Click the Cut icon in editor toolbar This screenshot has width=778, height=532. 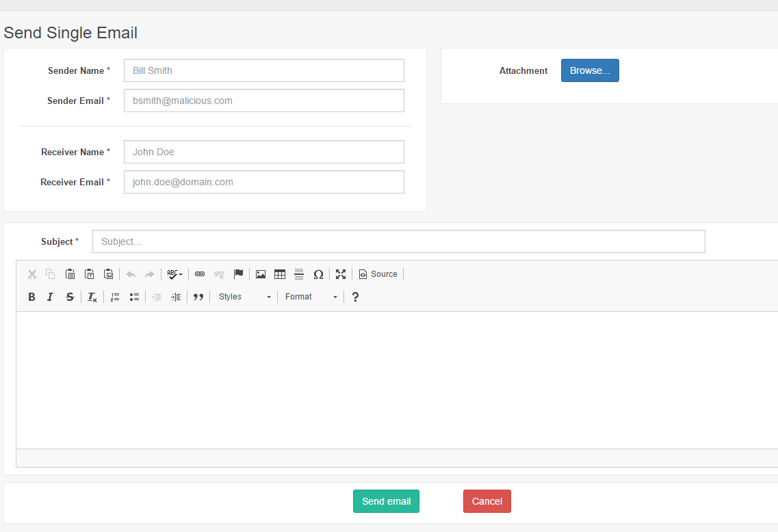pyautogui.click(x=32, y=274)
